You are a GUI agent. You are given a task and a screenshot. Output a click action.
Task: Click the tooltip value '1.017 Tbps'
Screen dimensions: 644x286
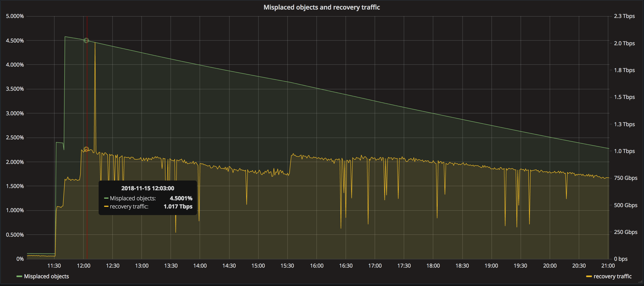(178, 207)
